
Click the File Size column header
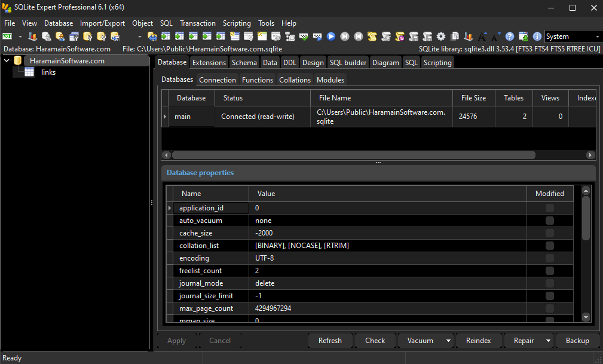(x=473, y=98)
